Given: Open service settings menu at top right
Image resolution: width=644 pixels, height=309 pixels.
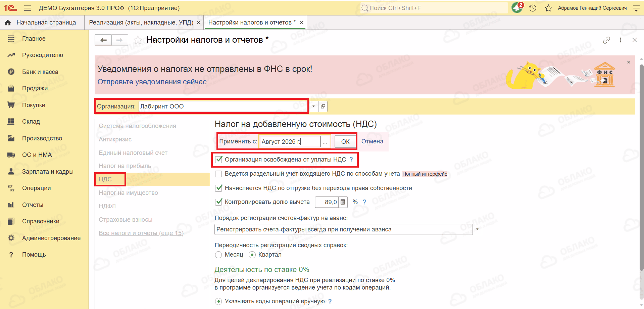Looking at the screenshot, I should point(636,8).
